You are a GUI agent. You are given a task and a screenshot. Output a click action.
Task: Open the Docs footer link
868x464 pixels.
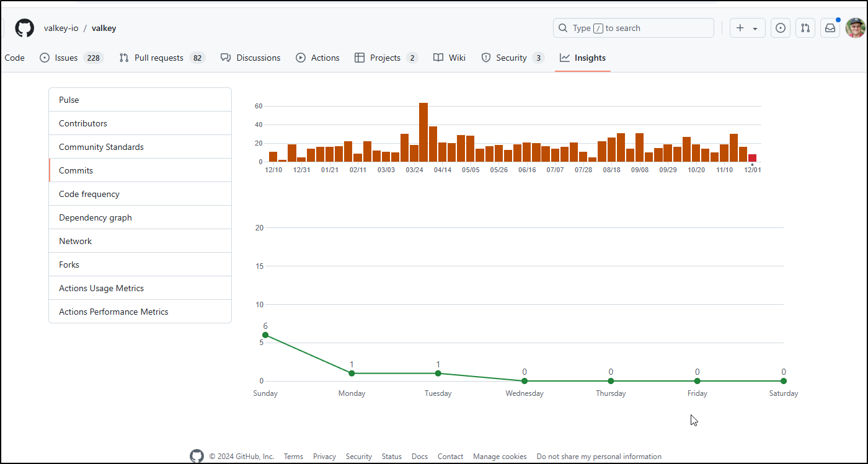click(x=420, y=457)
